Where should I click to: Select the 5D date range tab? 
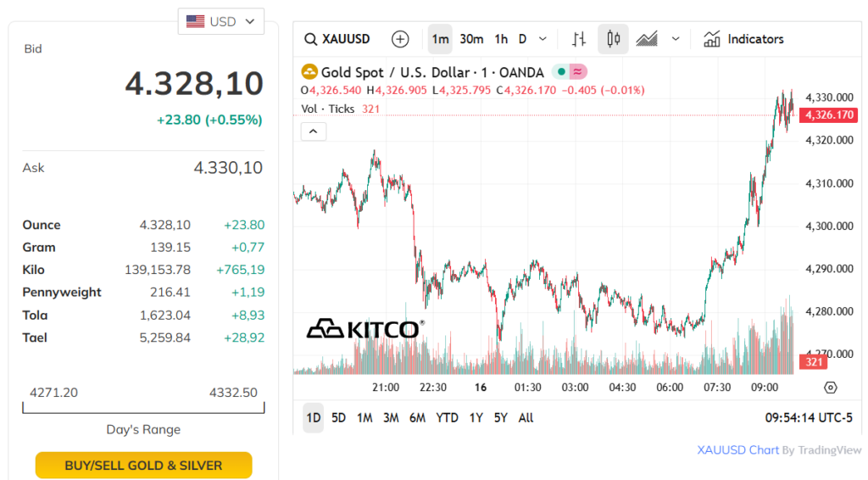click(x=338, y=417)
